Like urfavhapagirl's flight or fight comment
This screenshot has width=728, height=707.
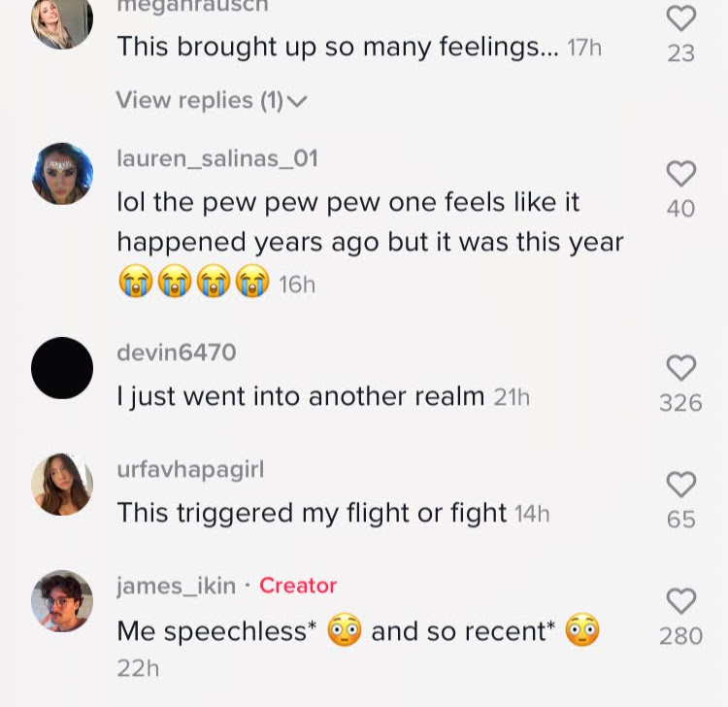pos(681,485)
